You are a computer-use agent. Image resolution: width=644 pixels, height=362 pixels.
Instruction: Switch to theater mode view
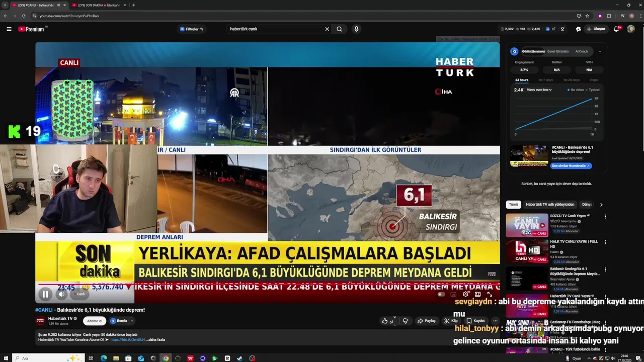click(x=477, y=294)
